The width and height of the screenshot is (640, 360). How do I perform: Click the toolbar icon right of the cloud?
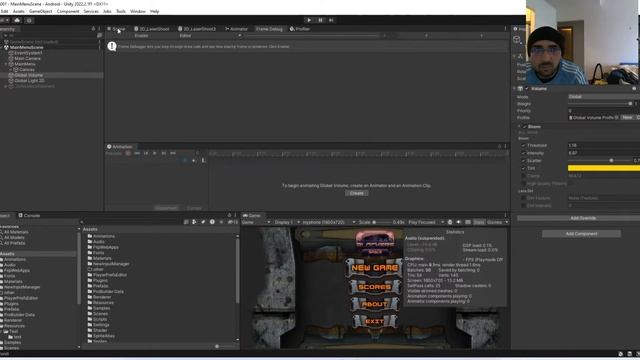coord(29,20)
